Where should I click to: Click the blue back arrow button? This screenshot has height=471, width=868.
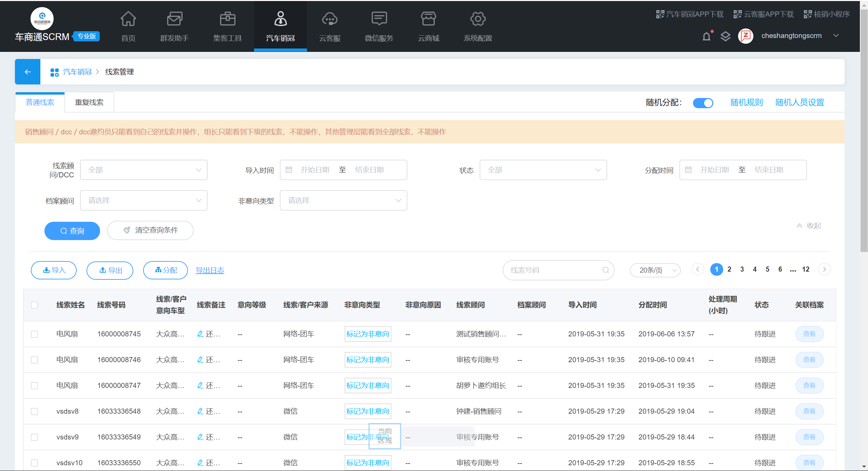[27, 72]
